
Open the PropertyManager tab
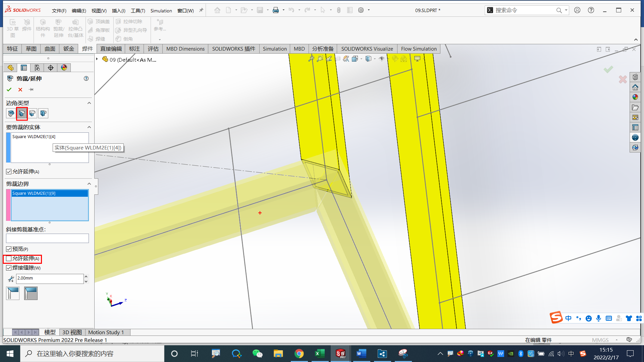coord(24,68)
